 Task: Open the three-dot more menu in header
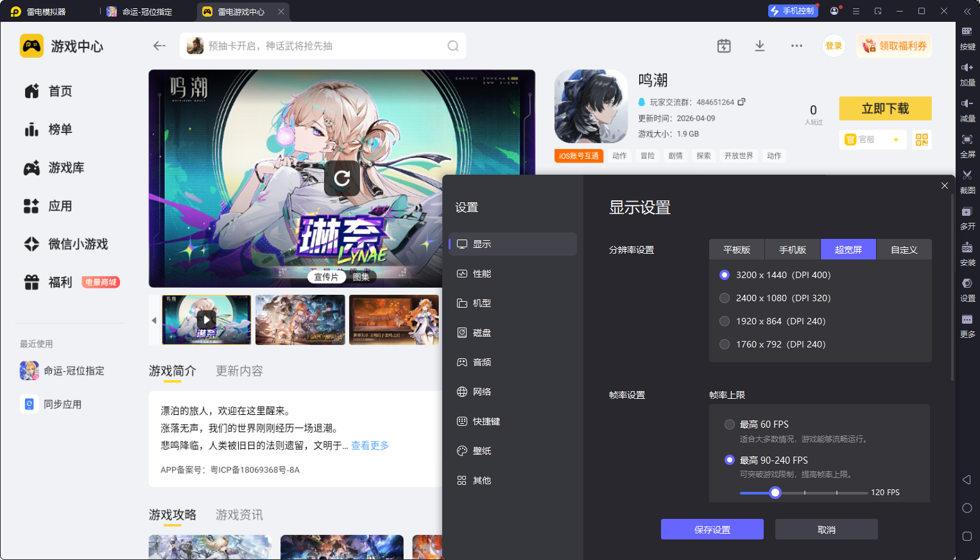(x=796, y=46)
